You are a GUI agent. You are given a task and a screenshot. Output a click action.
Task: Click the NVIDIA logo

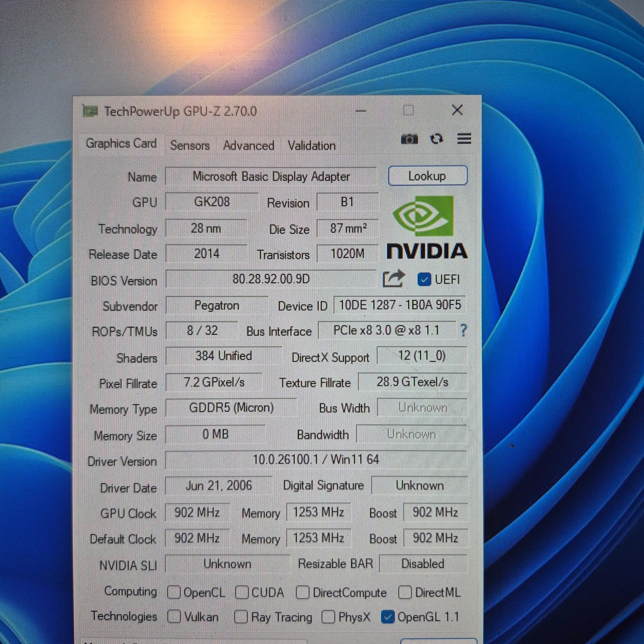[x=427, y=227]
